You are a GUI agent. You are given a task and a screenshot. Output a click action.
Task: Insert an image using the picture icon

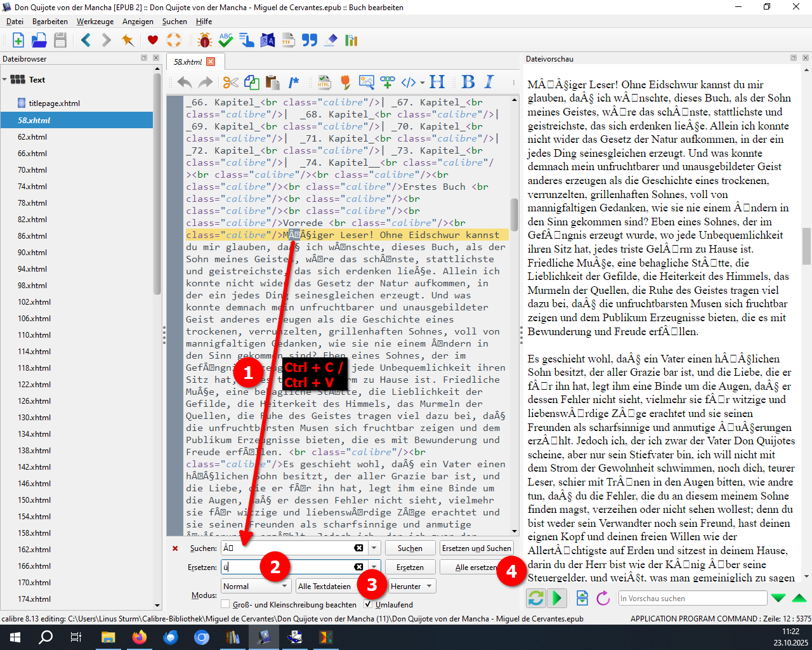pos(367,83)
